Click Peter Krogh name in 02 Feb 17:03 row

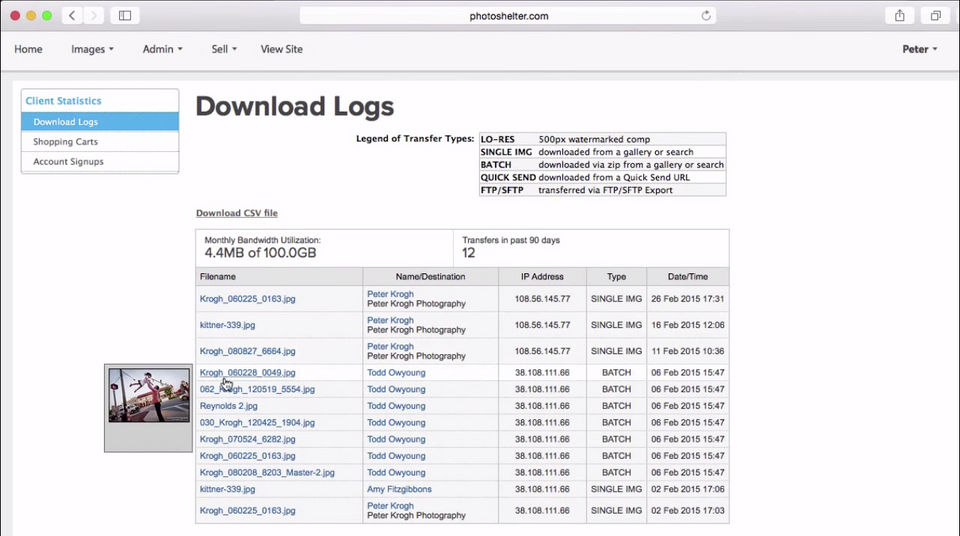point(391,506)
